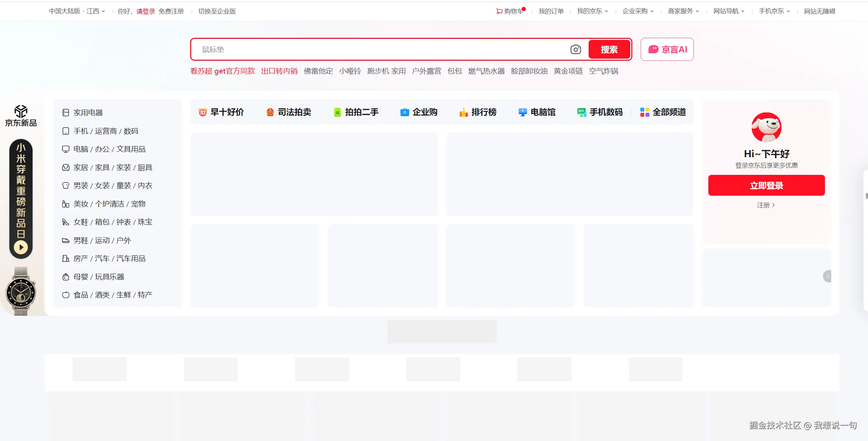Click the 立即登录 login button
The width and height of the screenshot is (868, 441).
tap(766, 185)
